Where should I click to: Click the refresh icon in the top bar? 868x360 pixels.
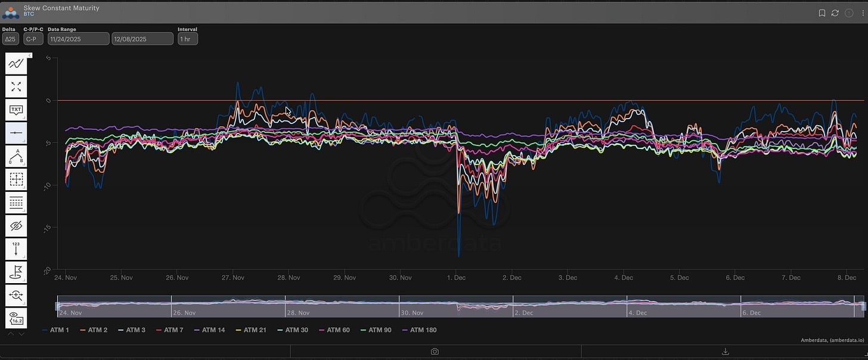pos(834,13)
